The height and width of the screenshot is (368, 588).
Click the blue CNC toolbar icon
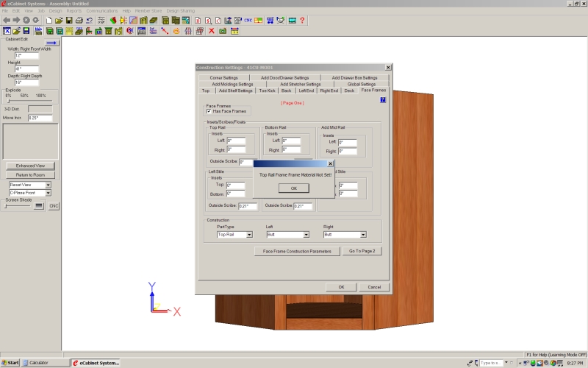click(x=248, y=21)
